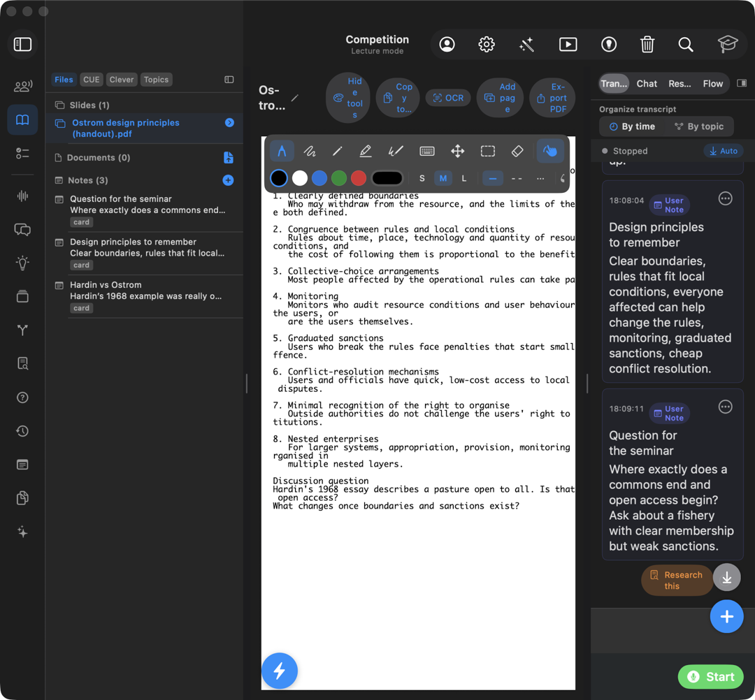Click the Hide tools button

click(347, 98)
